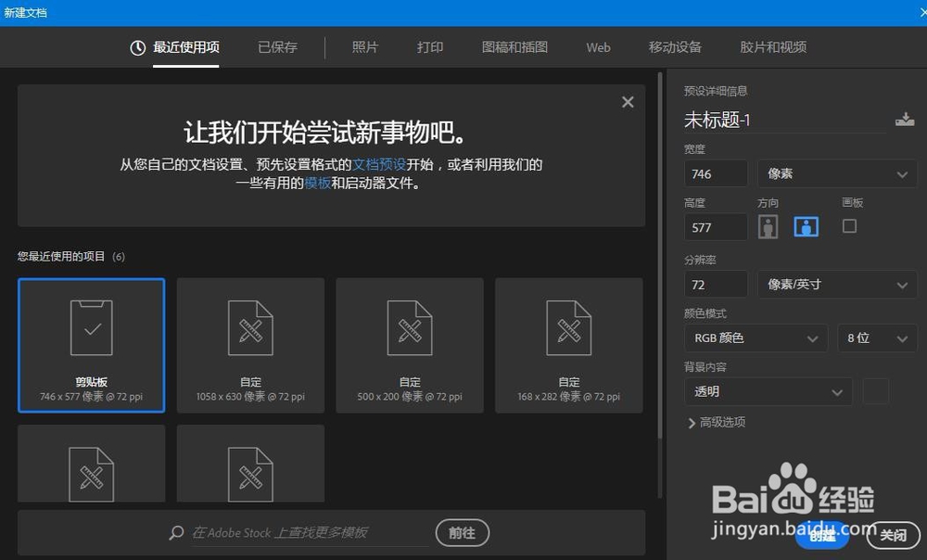Image resolution: width=927 pixels, height=560 pixels.
Task: Open the 颜色模式 dropdown RGB 颜色
Action: click(x=756, y=338)
